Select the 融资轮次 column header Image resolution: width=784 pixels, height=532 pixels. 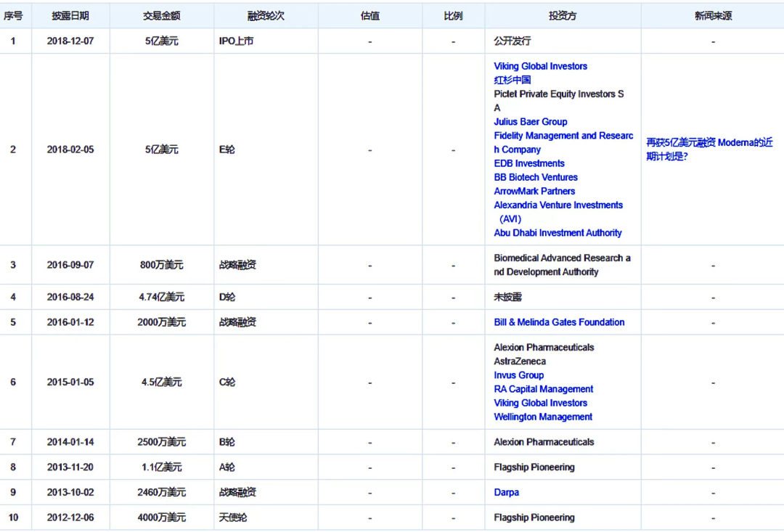coord(266,16)
